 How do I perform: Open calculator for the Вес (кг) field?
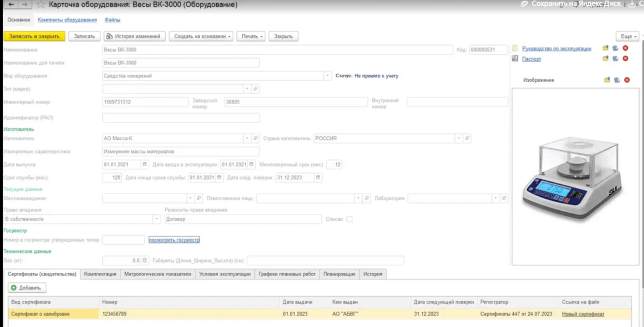tap(145, 261)
